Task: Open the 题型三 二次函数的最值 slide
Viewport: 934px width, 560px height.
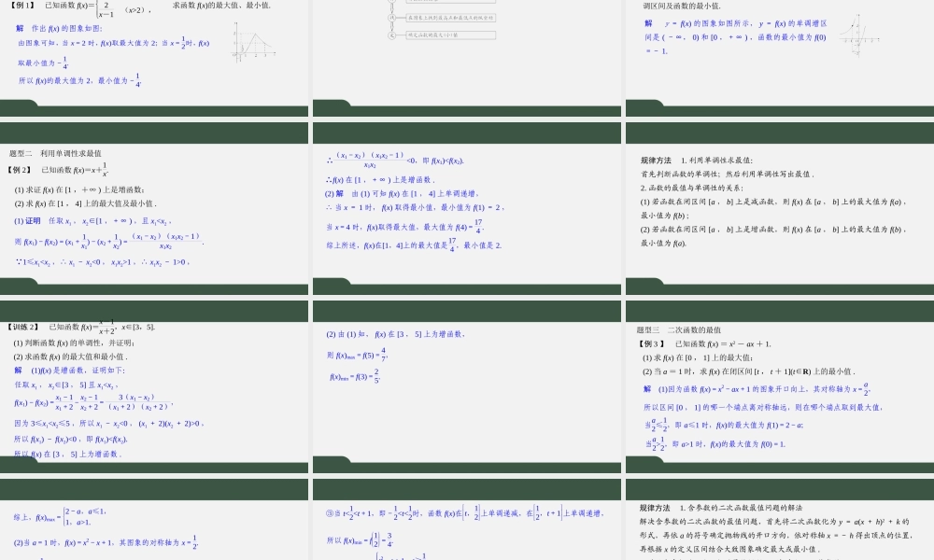Action: click(x=778, y=392)
